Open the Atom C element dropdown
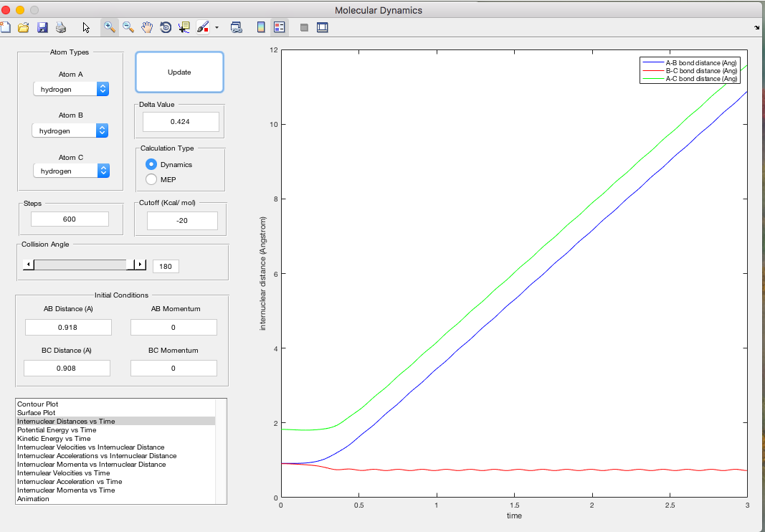765x532 pixels. (x=71, y=171)
